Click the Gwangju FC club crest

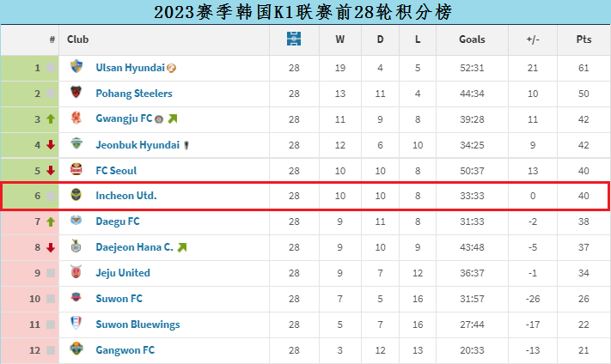pos(76,118)
